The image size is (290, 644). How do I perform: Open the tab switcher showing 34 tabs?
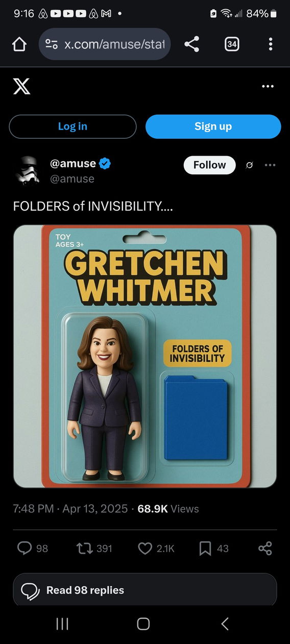(x=231, y=44)
